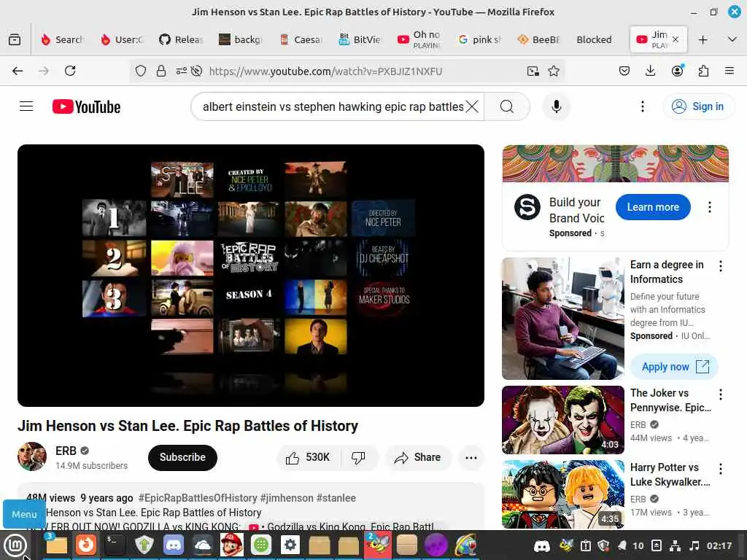Switch to the 'Oh no' playing tab
The width and height of the screenshot is (747, 560).
click(x=420, y=39)
